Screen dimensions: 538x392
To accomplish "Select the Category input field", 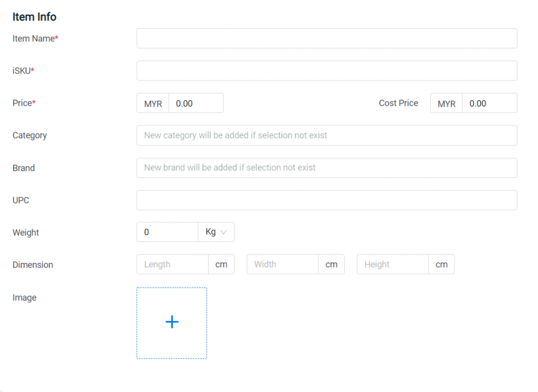I will tap(326, 135).
